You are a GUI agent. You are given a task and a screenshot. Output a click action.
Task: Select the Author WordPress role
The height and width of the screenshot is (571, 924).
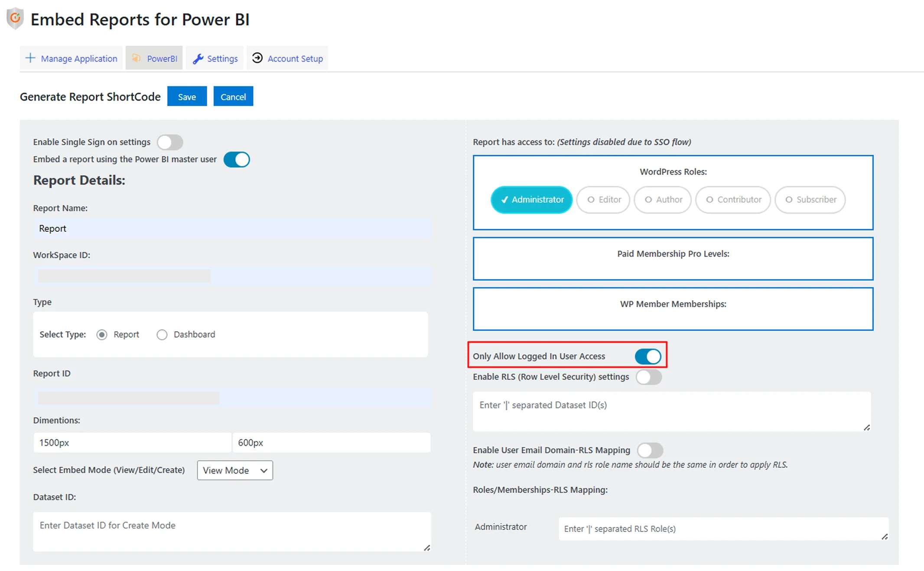tap(663, 200)
